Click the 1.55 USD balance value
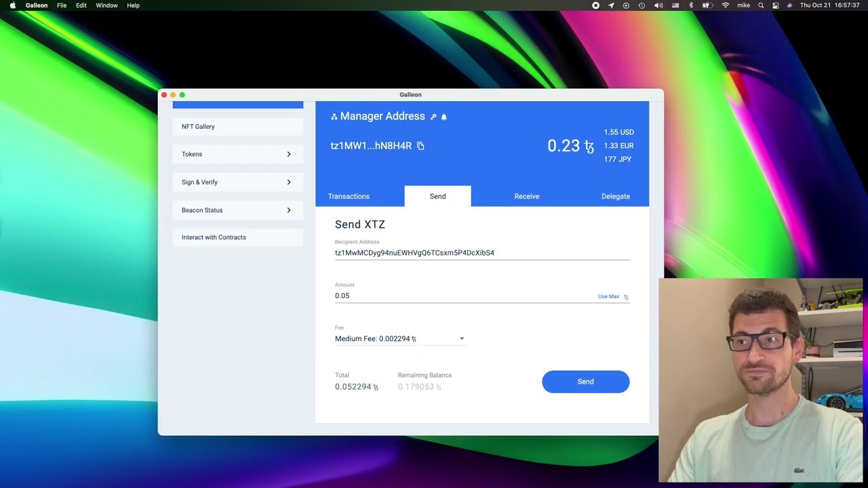Screen dimensions: 868x488 pos(619,132)
